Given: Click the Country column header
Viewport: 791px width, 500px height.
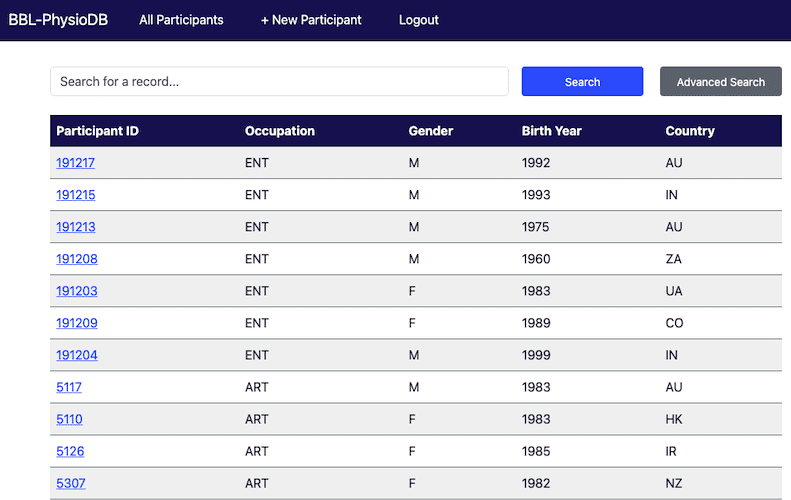Looking at the screenshot, I should pos(690,131).
